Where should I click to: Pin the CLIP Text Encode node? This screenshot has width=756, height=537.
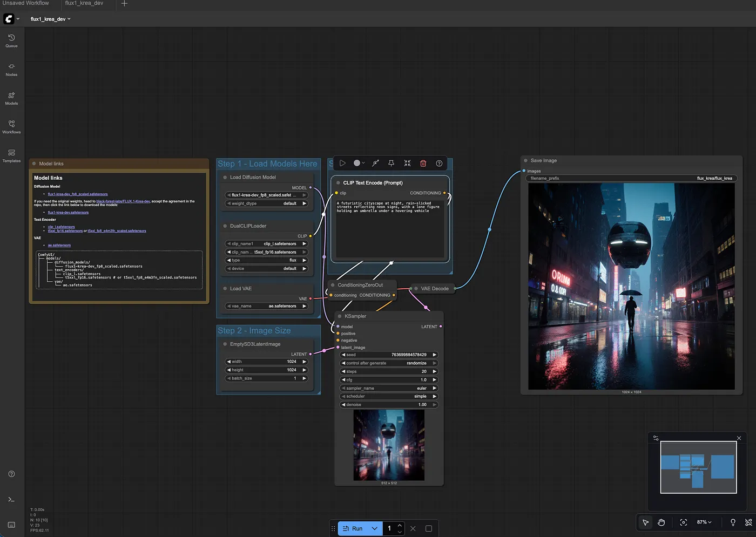(x=391, y=163)
